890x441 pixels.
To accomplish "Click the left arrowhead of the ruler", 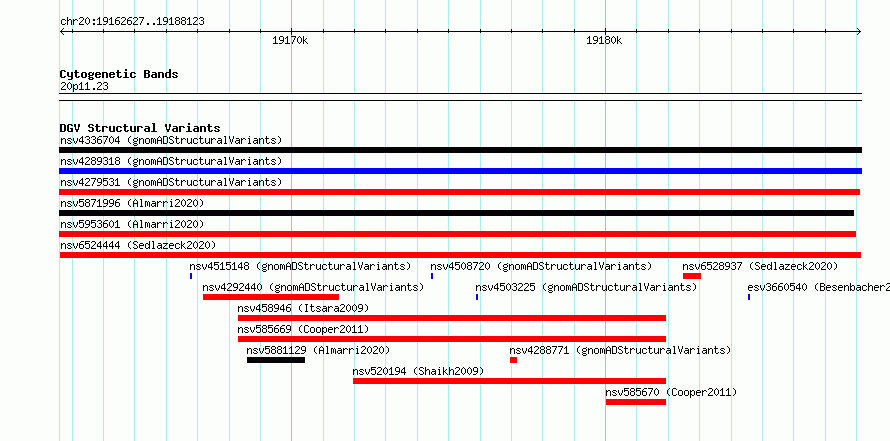I will pos(62,32).
